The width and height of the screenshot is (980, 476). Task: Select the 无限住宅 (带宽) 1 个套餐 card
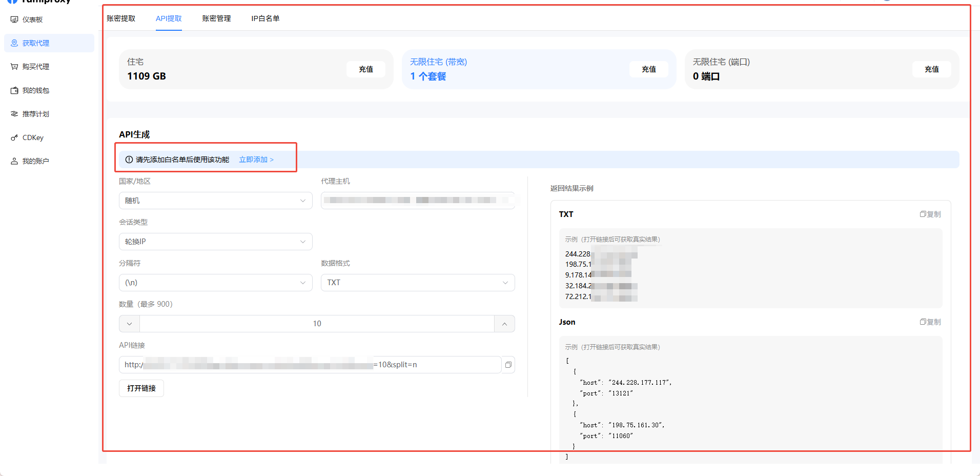[539, 69]
